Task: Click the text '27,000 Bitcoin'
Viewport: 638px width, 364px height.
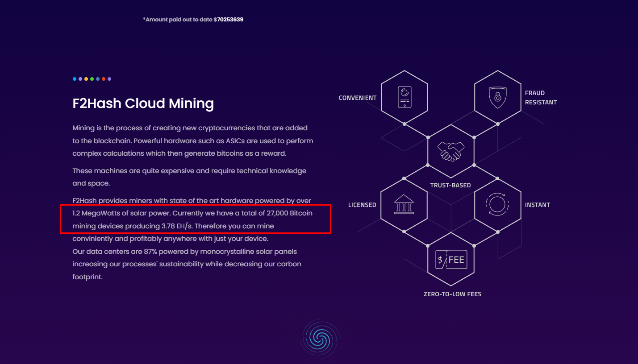Action: [289, 213]
